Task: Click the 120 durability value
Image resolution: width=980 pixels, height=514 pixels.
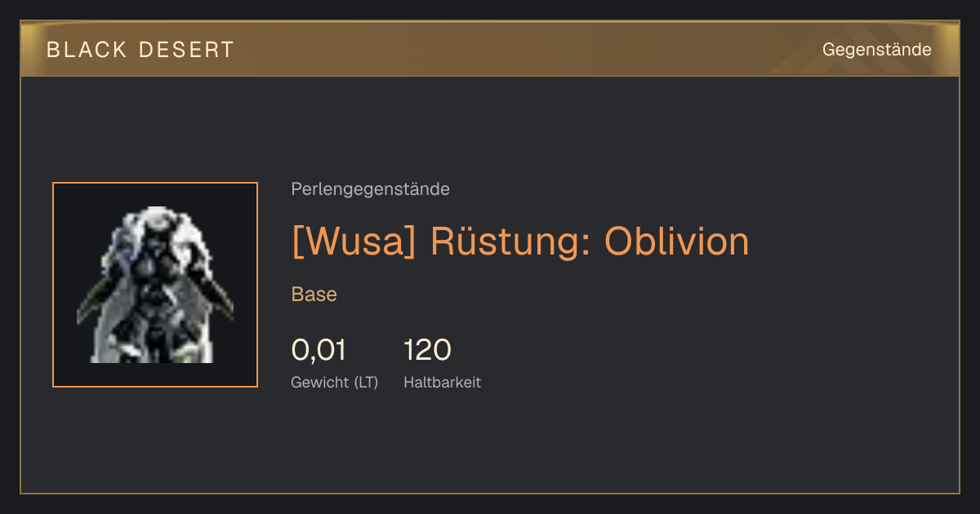Action: coord(428,350)
